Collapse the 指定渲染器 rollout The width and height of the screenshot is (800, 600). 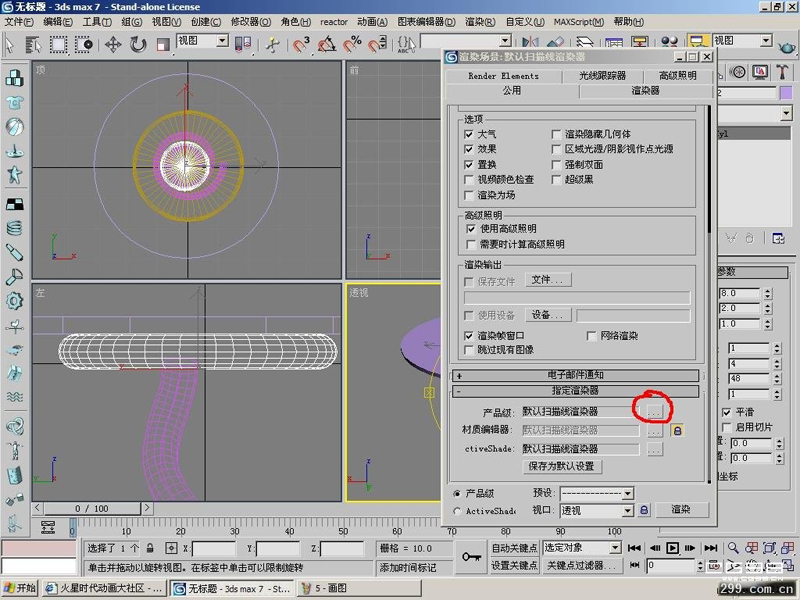pos(575,391)
